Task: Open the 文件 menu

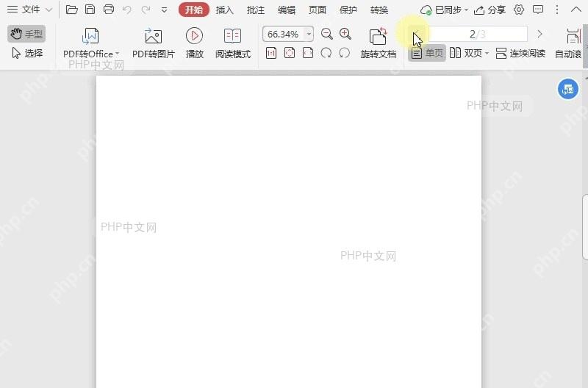Action: [x=24, y=10]
